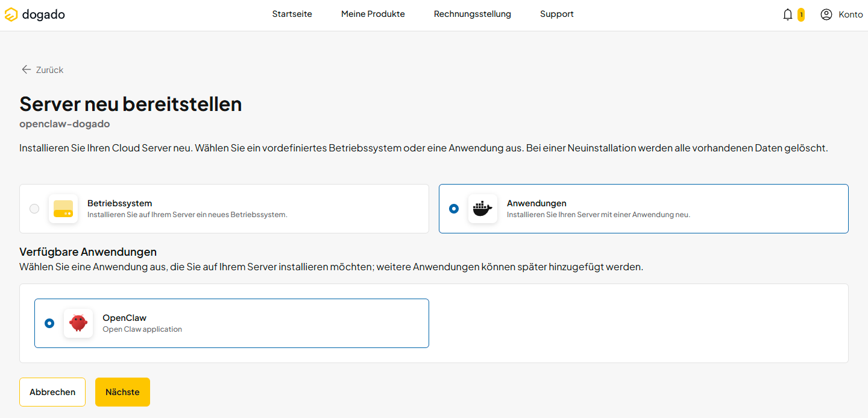
Task: Click 'Installieren Sie Ihren Server mit einer Anwendung neu.'
Action: [599, 215]
